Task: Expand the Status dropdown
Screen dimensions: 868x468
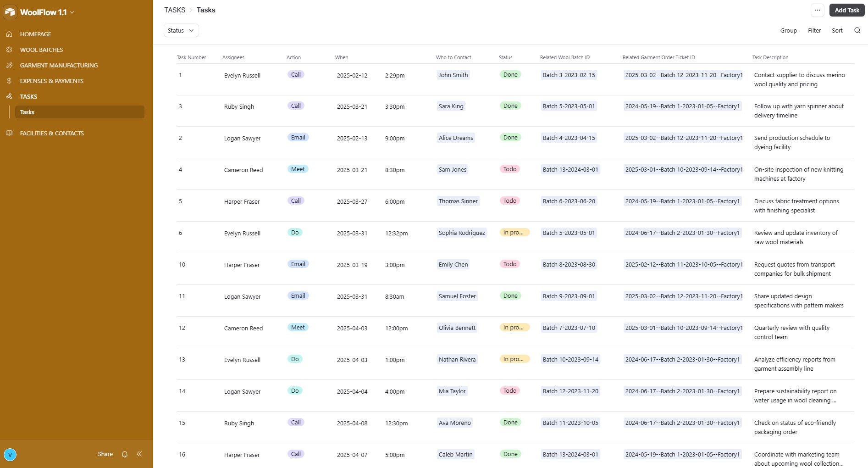Action: point(181,30)
